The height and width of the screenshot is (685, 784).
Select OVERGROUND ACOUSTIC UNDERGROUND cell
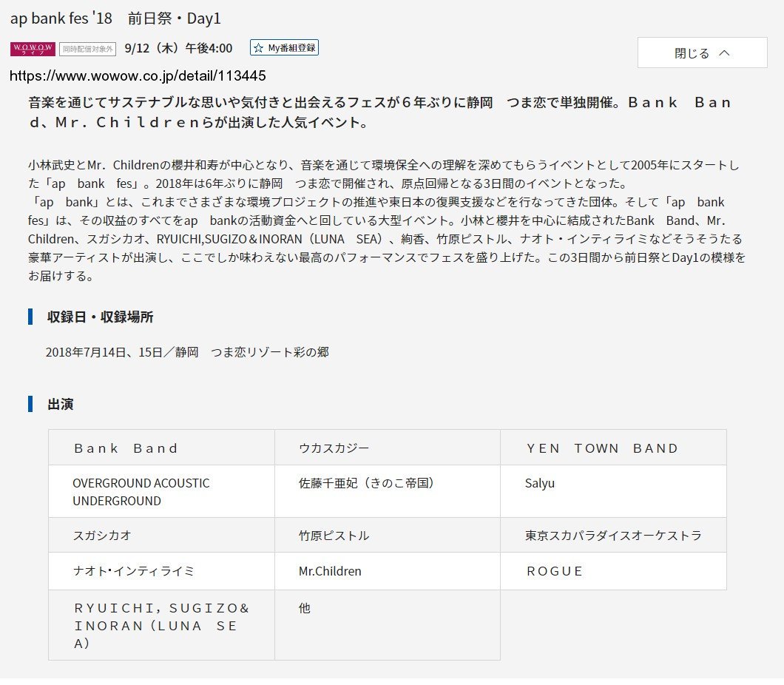tap(161, 491)
